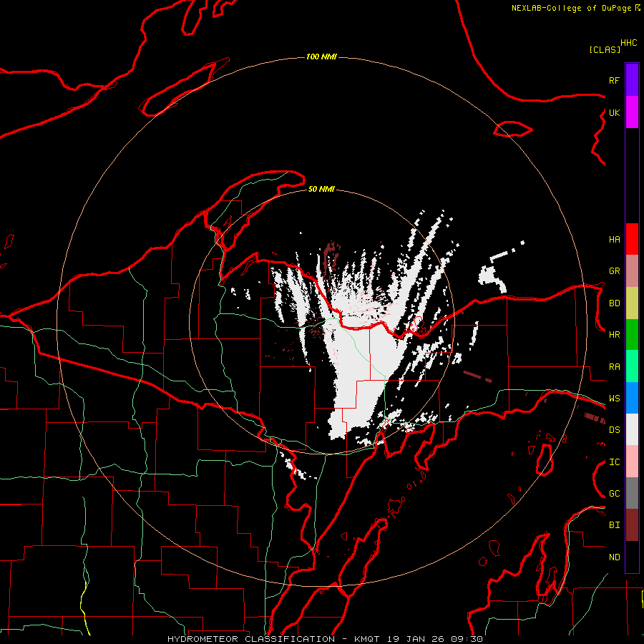Click the RF legend label
This screenshot has height=644, width=644.
[614, 80]
